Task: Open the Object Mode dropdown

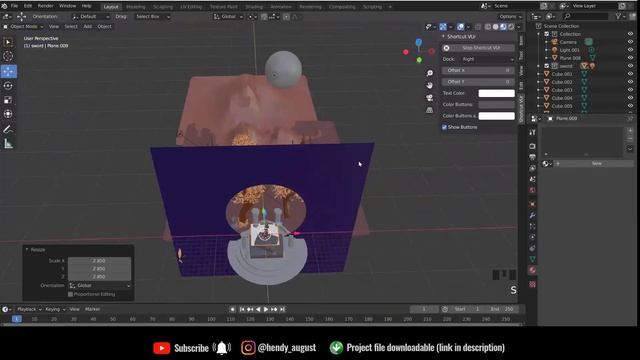Action: tap(23, 27)
